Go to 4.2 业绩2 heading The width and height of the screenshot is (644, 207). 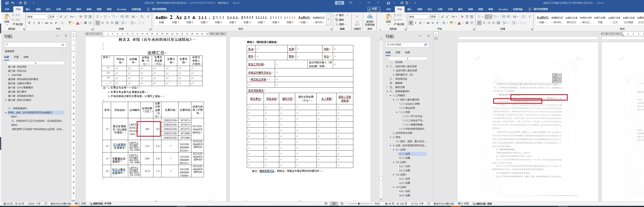pos(401,162)
